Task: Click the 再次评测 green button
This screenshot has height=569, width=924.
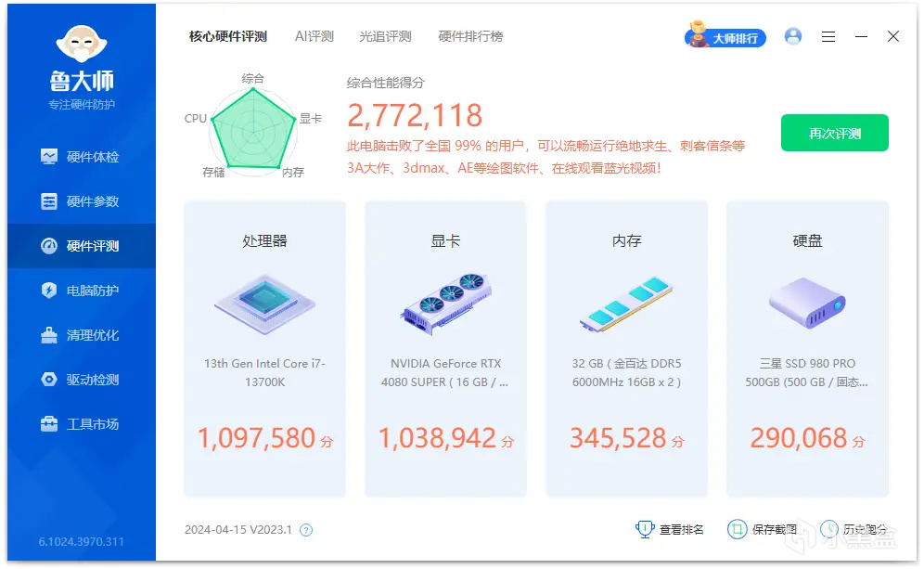Action: (834, 134)
